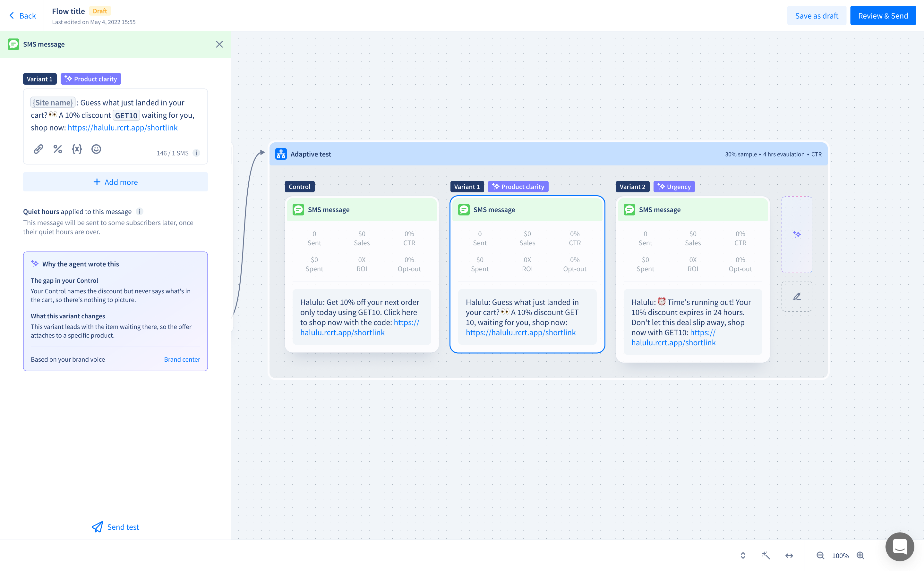Screen dimensions: 924x571
Task: Select the Control SMS message card
Action: point(362,274)
